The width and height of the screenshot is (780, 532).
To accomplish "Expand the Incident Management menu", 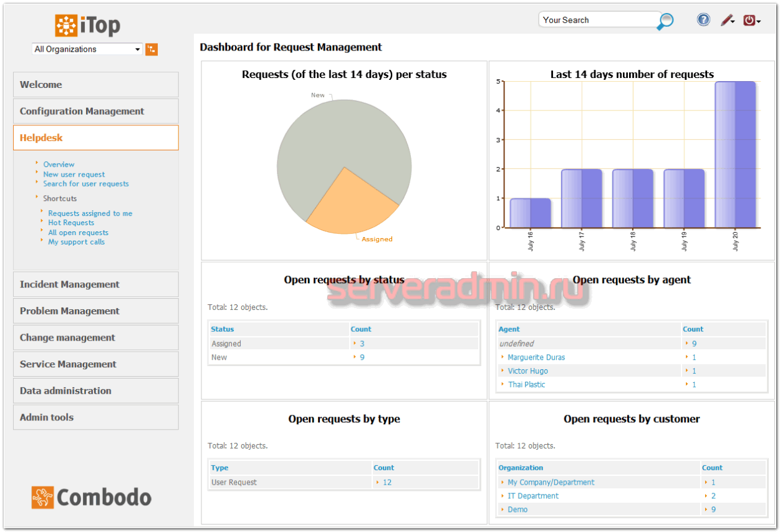I will pos(95,284).
